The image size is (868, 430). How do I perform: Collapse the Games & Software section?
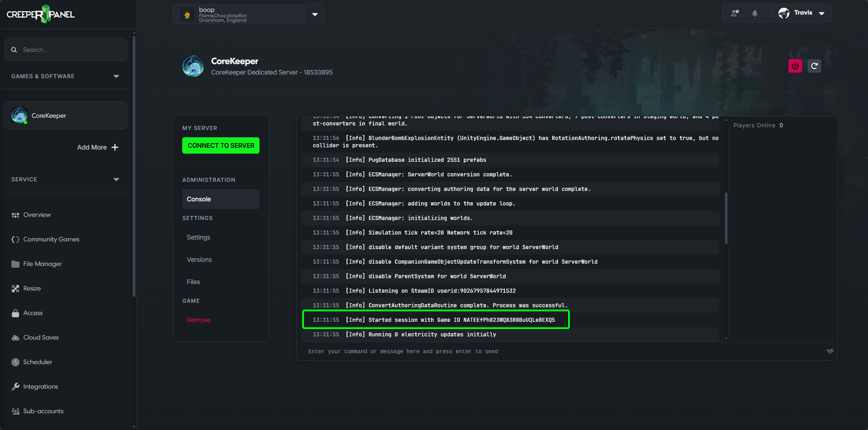(x=116, y=76)
